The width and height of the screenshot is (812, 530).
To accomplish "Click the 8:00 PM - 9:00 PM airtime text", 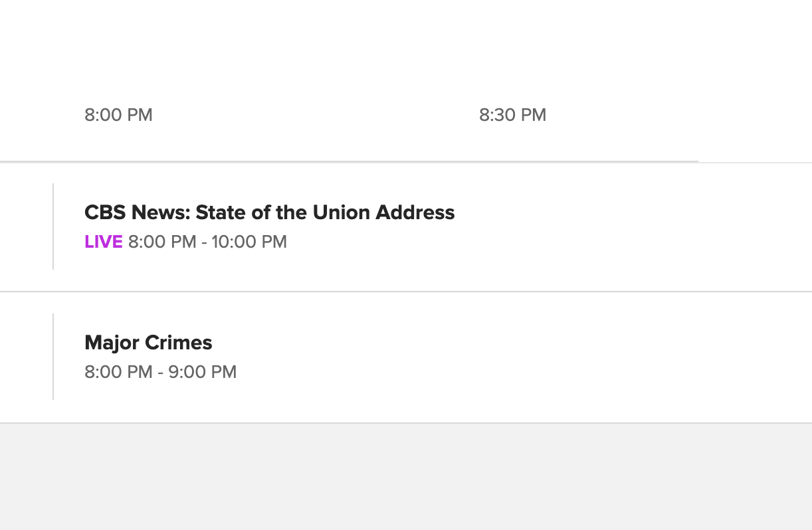I will 160,372.
